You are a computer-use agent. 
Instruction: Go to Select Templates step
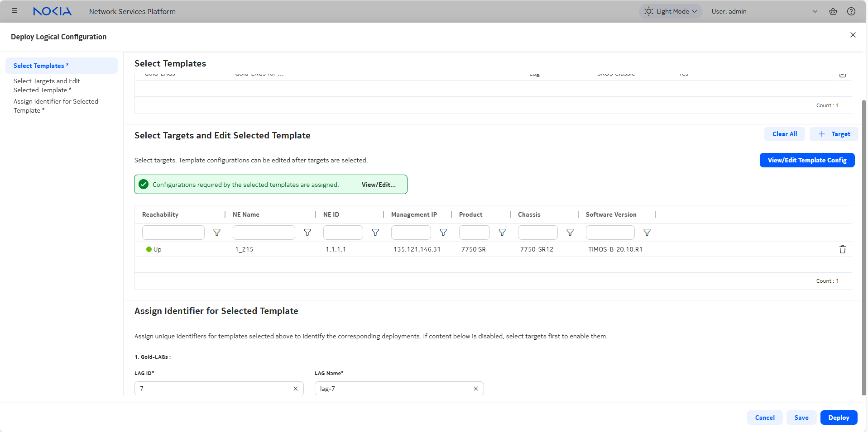pos(41,66)
